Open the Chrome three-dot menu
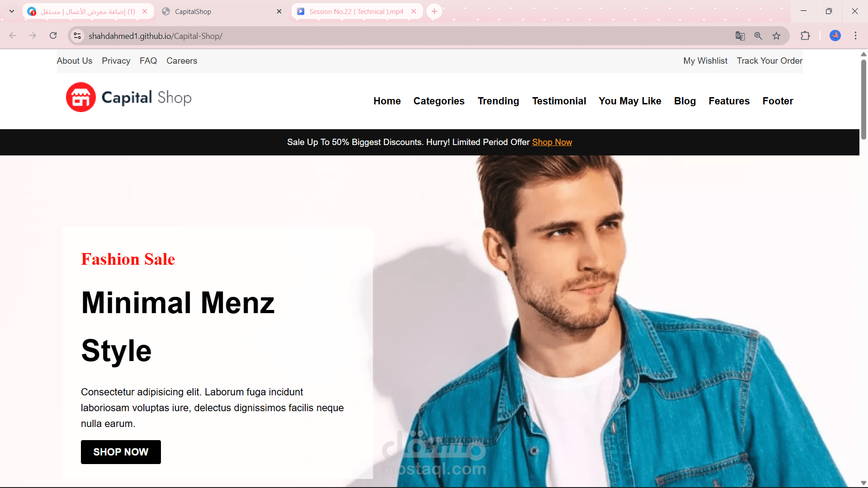Viewport: 868px width, 488px height. [855, 36]
